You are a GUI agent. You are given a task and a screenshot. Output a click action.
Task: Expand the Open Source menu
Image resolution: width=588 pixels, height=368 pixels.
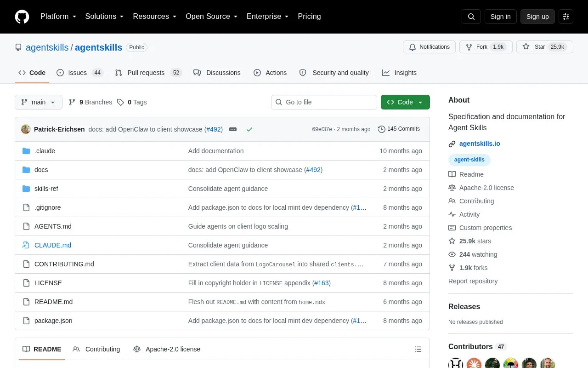(212, 17)
